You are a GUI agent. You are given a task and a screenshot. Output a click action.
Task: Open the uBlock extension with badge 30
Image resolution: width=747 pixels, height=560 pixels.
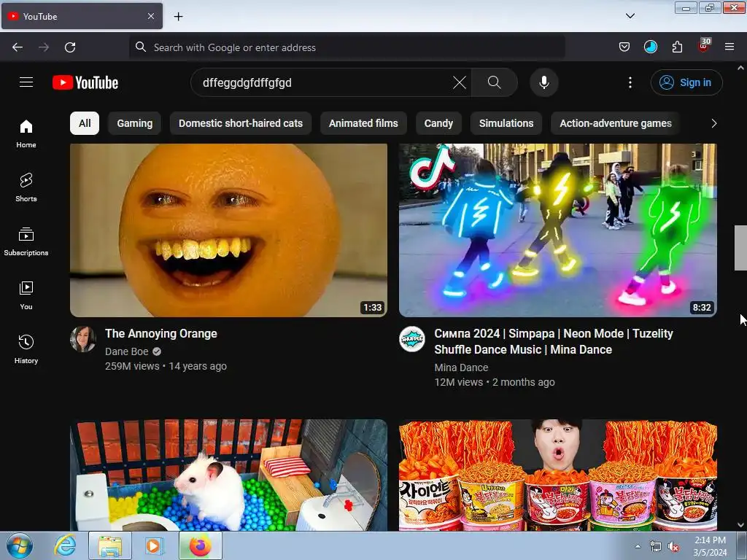(x=704, y=46)
